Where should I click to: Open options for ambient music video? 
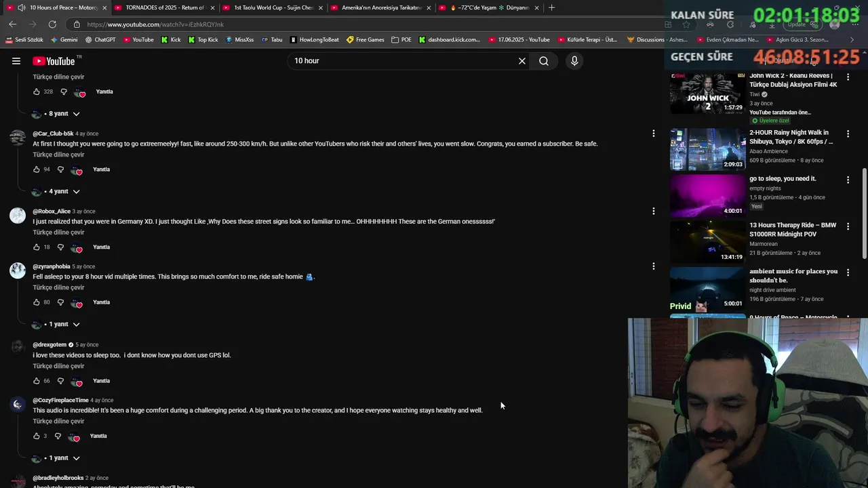click(x=848, y=272)
